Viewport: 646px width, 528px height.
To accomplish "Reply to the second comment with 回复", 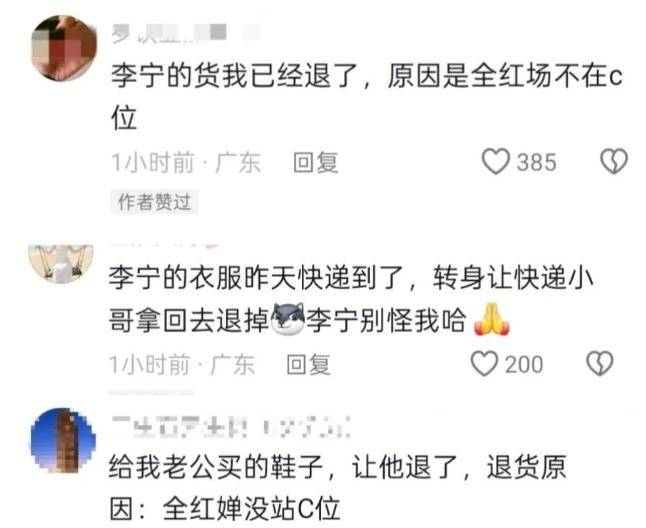I will pyautogui.click(x=309, y=364).
